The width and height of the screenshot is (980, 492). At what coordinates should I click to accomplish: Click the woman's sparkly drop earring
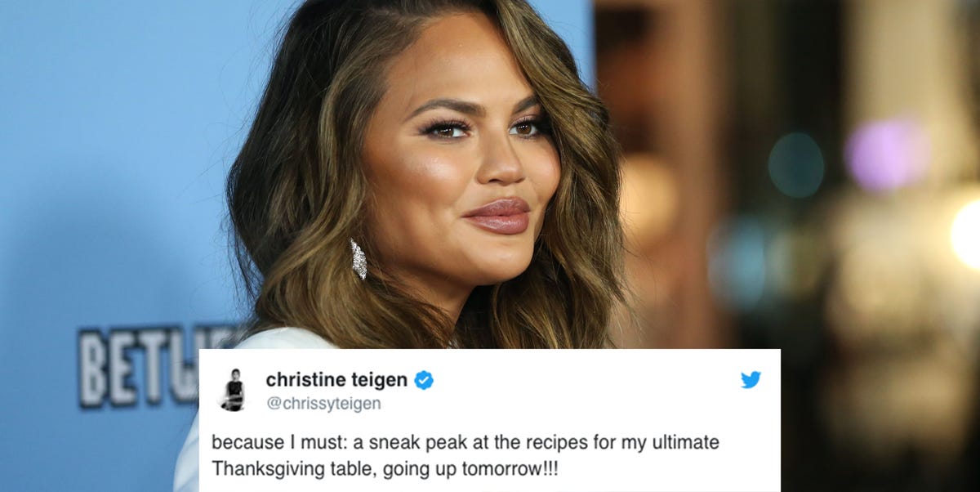pyautogui.click(x=358, y=258)
